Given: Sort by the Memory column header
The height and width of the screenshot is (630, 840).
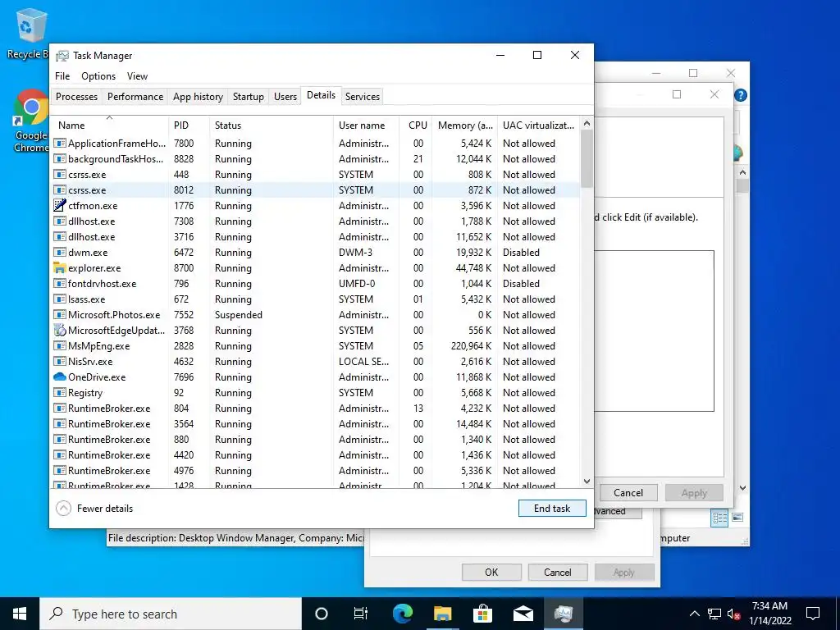Looking at the screenshot, I should (464, 126).
